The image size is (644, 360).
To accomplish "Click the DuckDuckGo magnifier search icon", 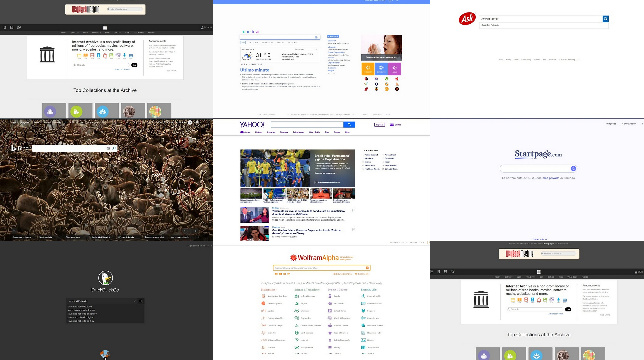I will point(141,301).
